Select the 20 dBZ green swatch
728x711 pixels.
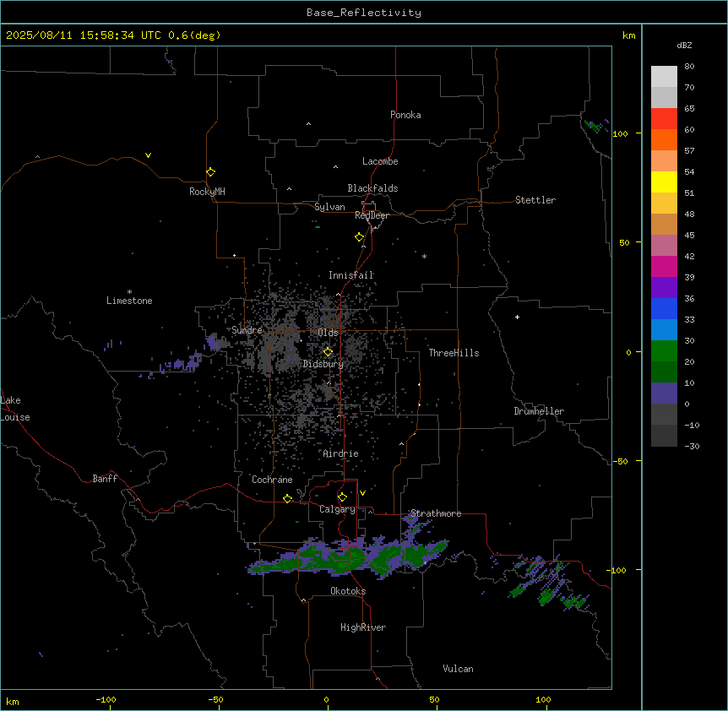(x=664, y=351)
